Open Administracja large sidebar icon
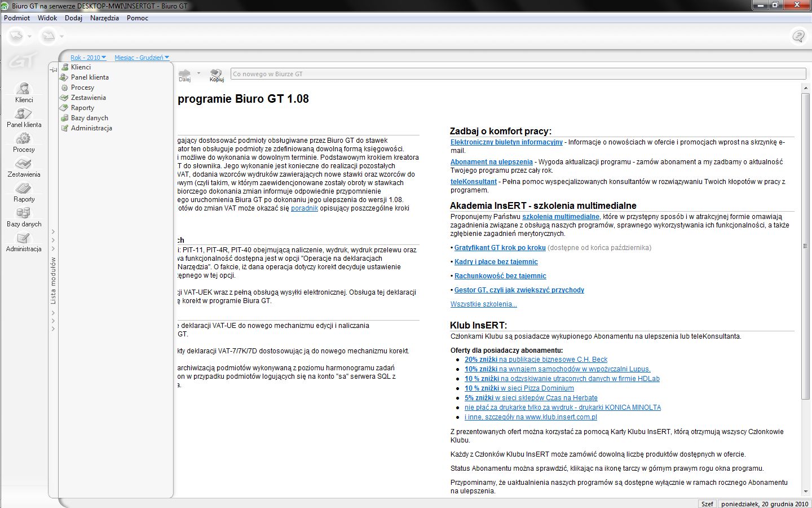 click(x=24, y=242)
